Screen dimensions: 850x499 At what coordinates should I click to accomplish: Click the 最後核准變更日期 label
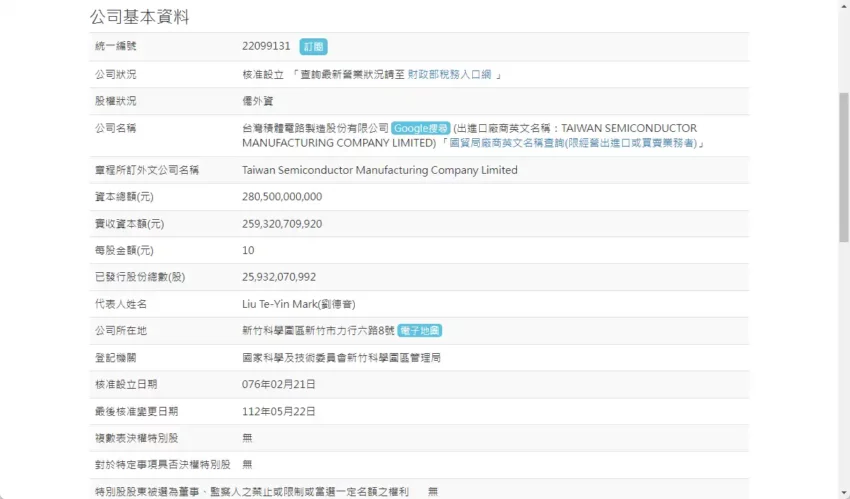pos(137,411)
